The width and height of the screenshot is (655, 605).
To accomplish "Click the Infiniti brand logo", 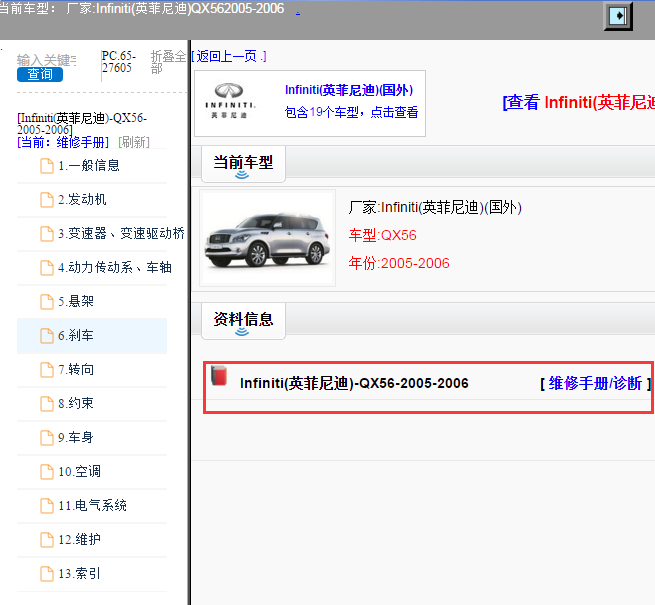I will 229,101.
